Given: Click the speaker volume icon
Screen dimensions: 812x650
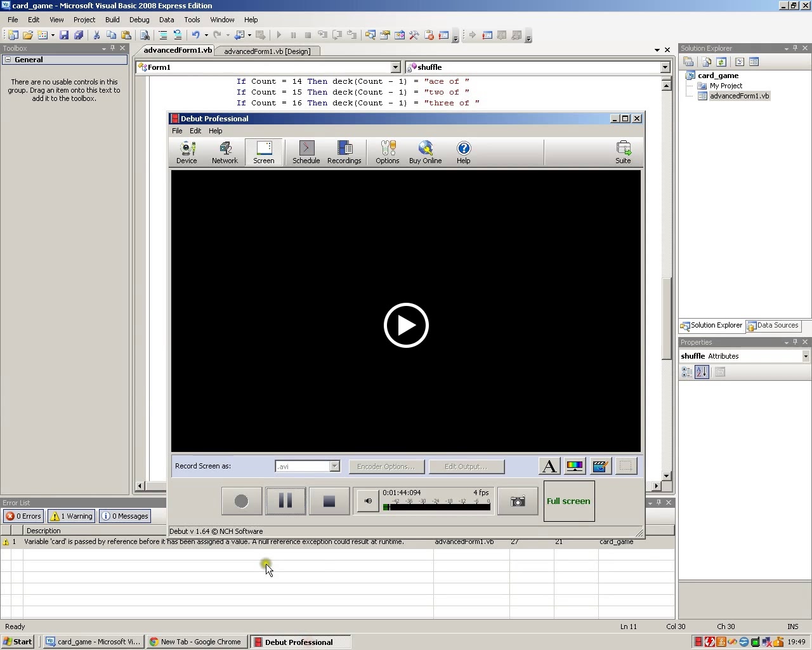Looking at the screenshot, I should pos(368,501).
